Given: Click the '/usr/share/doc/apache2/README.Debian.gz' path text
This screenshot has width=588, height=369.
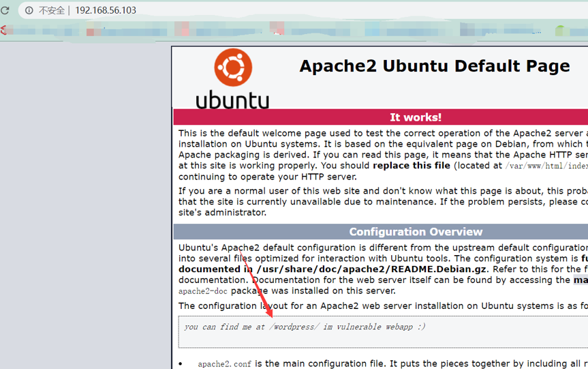Looking at the screenshot, I should click(x=371, y=269).
